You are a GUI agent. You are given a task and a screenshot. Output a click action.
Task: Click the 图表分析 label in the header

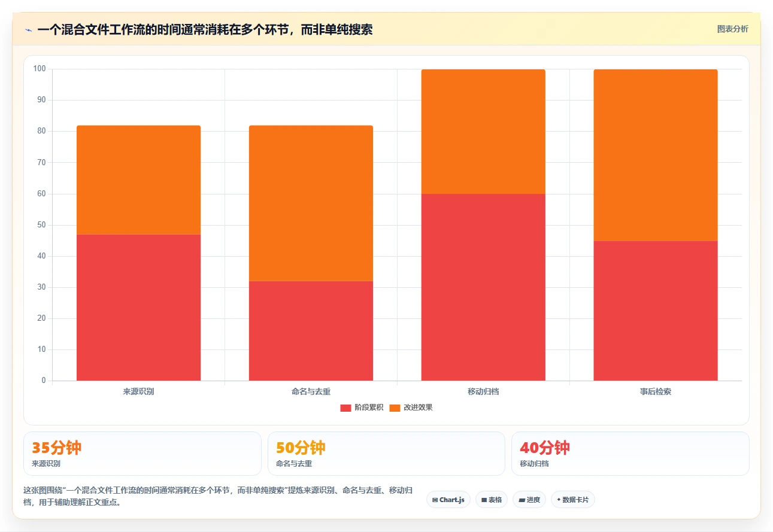pyautogui.click(x=732, y=29)
